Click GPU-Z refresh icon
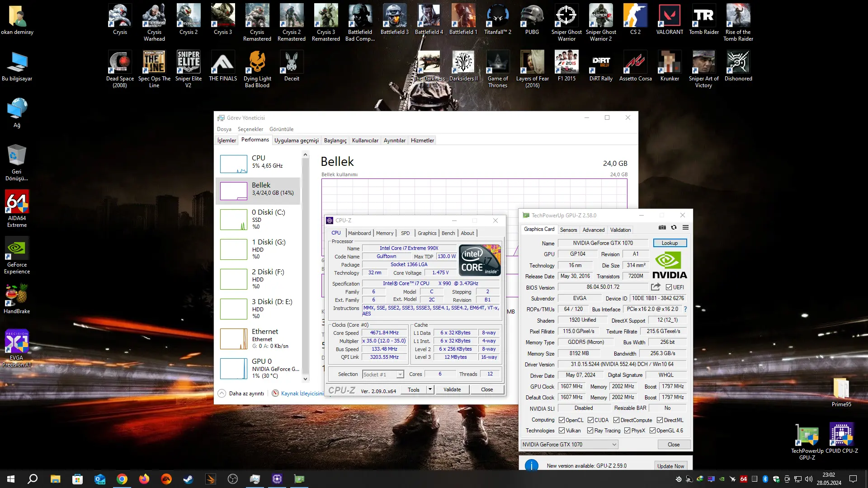 click(674, 227)
